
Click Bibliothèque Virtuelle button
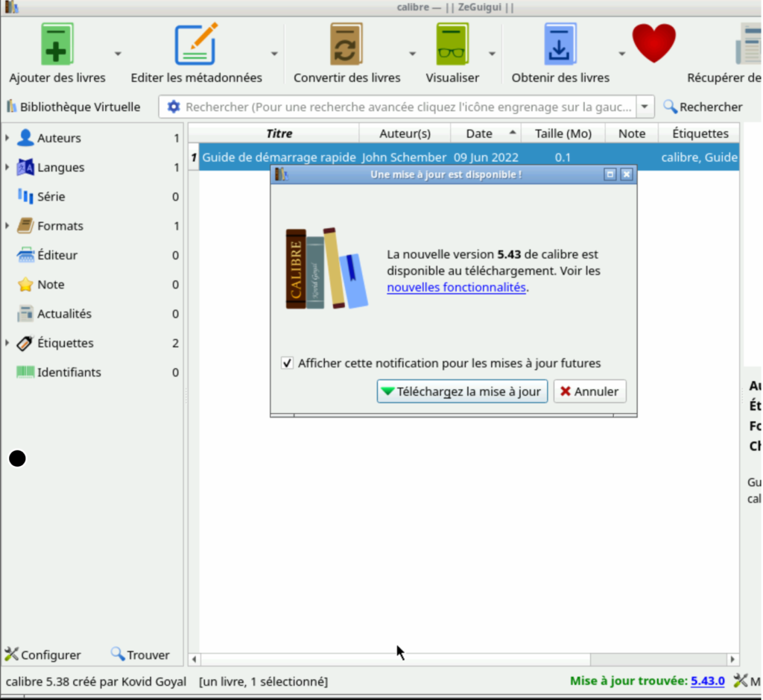[x=74, y=107]
